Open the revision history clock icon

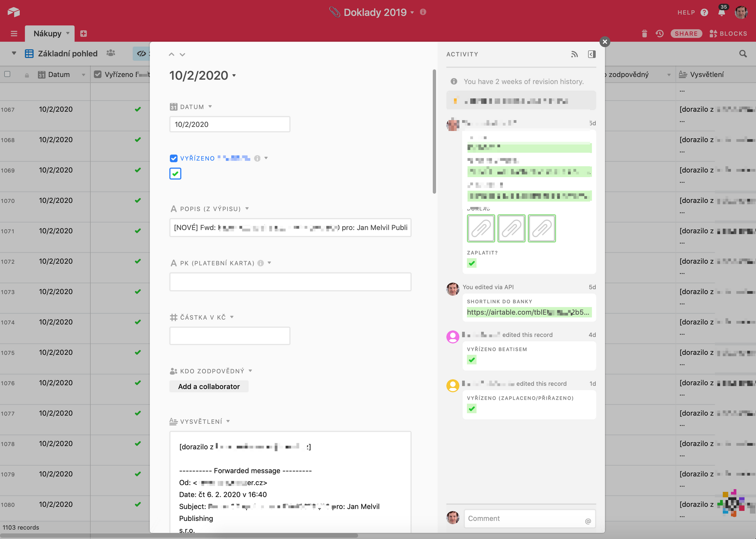(x=660, y=34)
